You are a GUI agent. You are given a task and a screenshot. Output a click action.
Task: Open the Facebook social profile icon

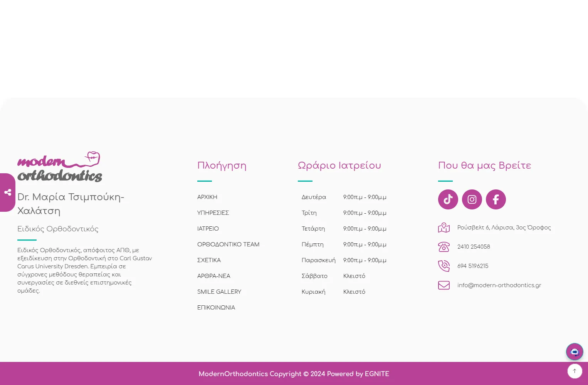pos(496,199)
